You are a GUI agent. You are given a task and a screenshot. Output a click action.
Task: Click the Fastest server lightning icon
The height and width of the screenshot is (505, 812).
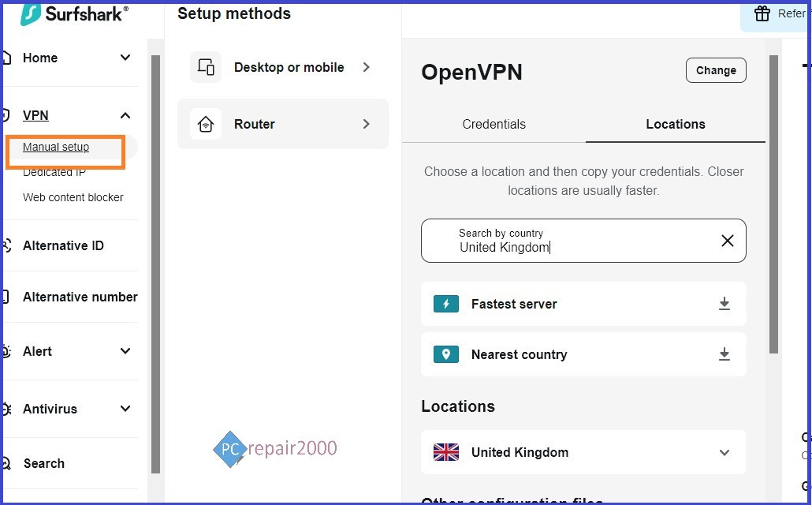446,304
